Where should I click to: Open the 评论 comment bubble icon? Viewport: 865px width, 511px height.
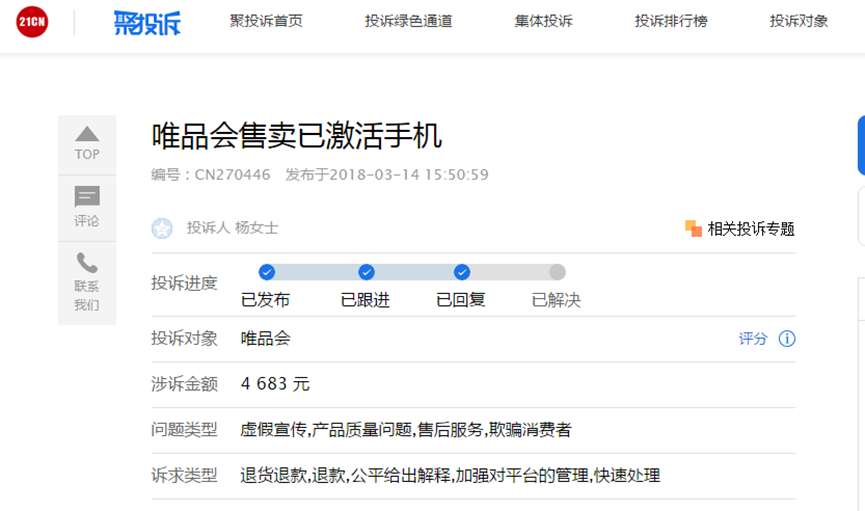point(87,196)
